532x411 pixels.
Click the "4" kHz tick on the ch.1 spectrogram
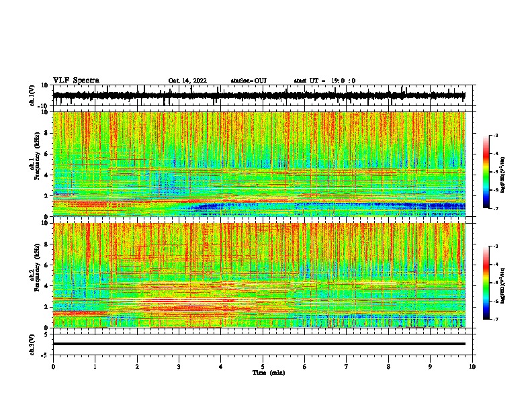point(46,175)
